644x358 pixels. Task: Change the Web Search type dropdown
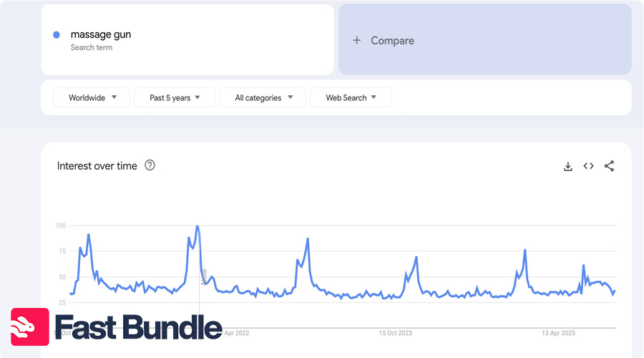351,97
